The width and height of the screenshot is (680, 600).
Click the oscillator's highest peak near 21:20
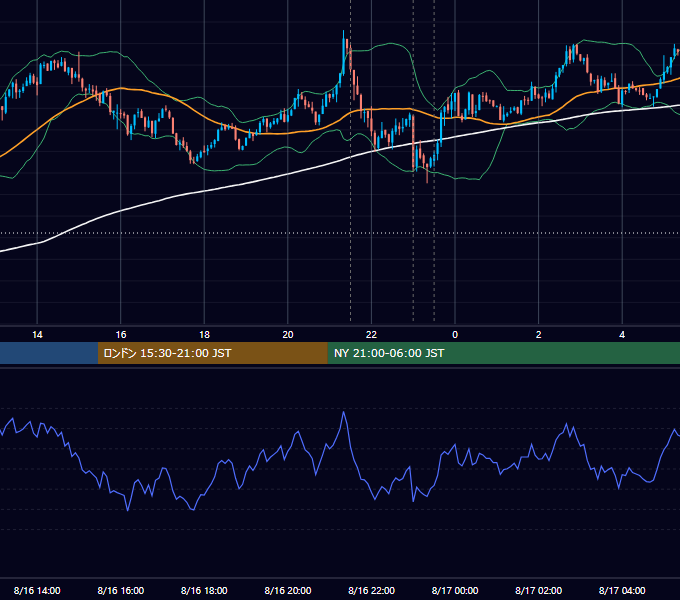[344, 413]
